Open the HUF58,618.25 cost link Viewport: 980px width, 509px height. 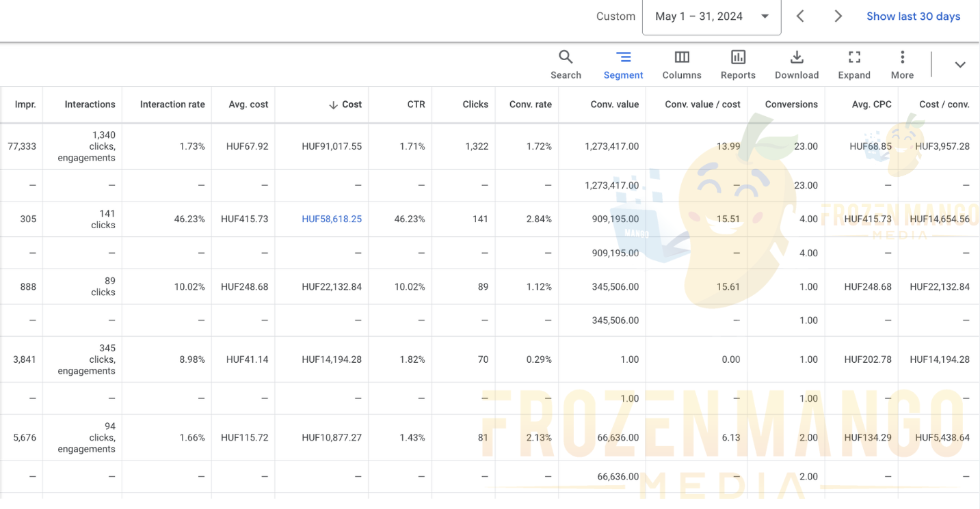click(x=332, y=219)
